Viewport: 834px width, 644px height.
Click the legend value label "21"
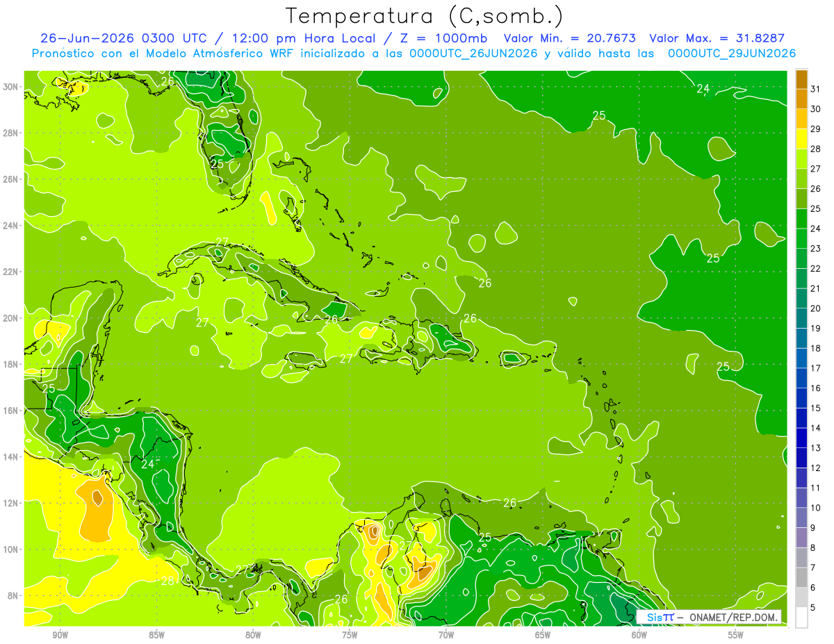tap(815, 288)
